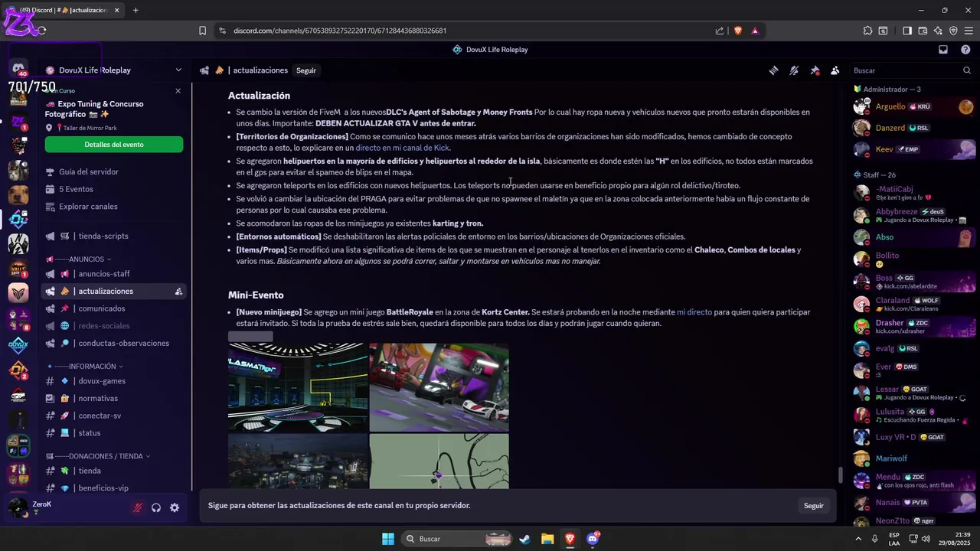Open Brave Rewards triangle icon
The image size is (980, 551).
coord(755,31)
